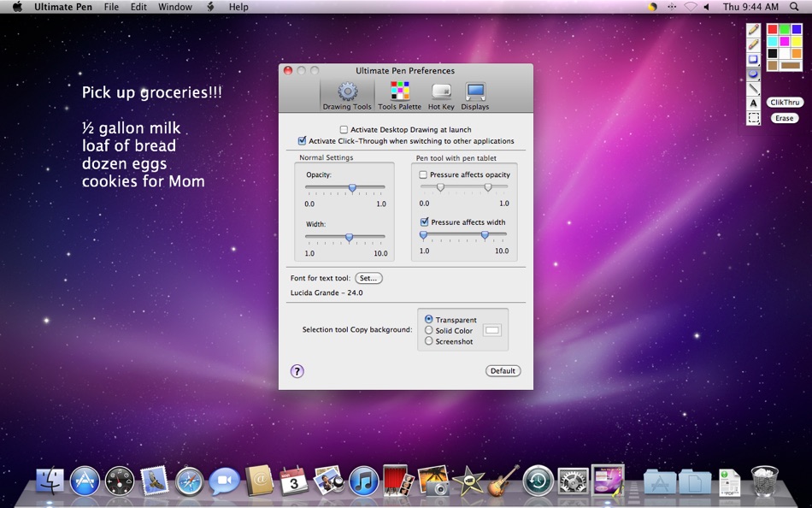812x508 pixels.
Task: Select the topmost pencil tool in the palette
Action: [754, 30]
